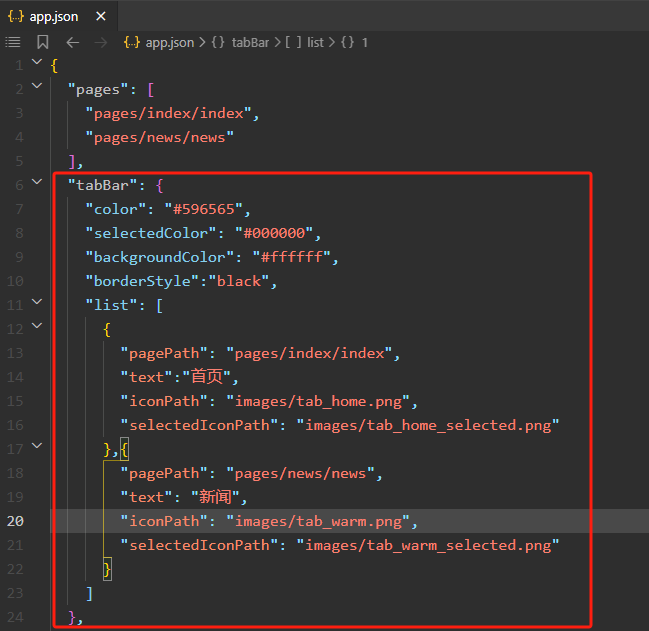Click "images/tab_warm_selected.png" value
This screenshot has width=649, height=631.
428,545
